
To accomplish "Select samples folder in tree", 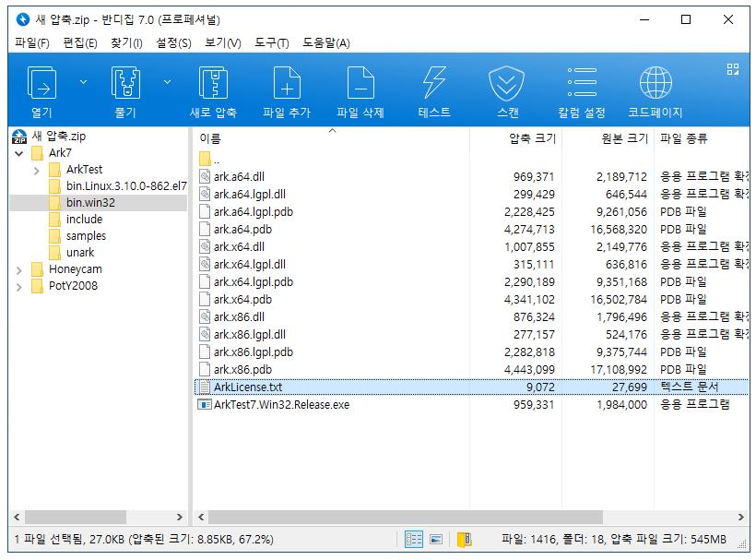I will (77, 236).
